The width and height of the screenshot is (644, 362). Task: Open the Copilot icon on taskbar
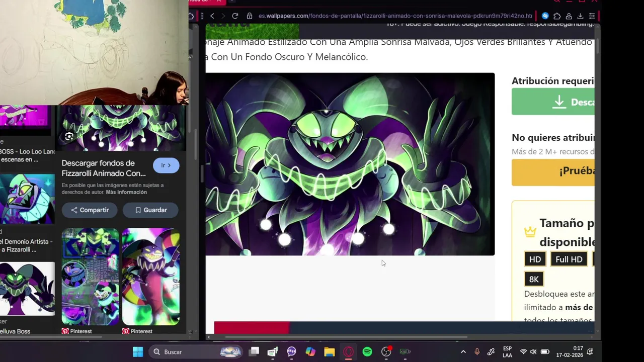pos(310,352)
